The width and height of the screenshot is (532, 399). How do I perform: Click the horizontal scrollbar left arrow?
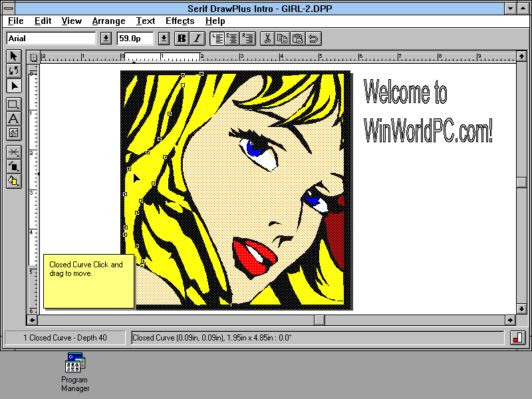click(x=32, y=320)
